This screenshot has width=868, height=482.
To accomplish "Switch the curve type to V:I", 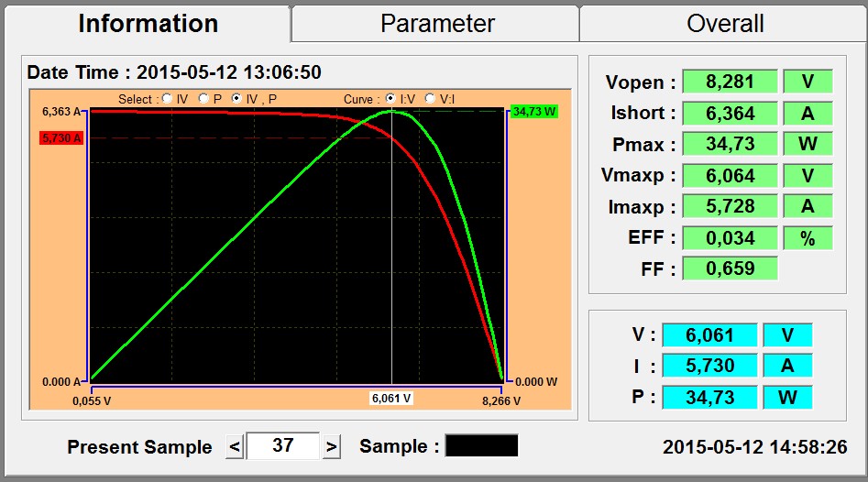I will [x=431, y=99].
